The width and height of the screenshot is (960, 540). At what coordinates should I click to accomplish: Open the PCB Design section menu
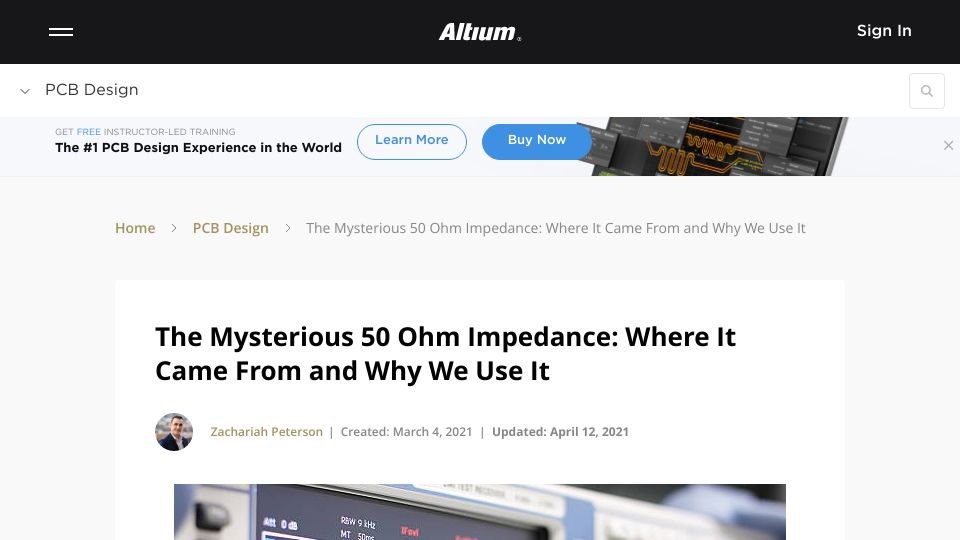click(x=92, y=89)
